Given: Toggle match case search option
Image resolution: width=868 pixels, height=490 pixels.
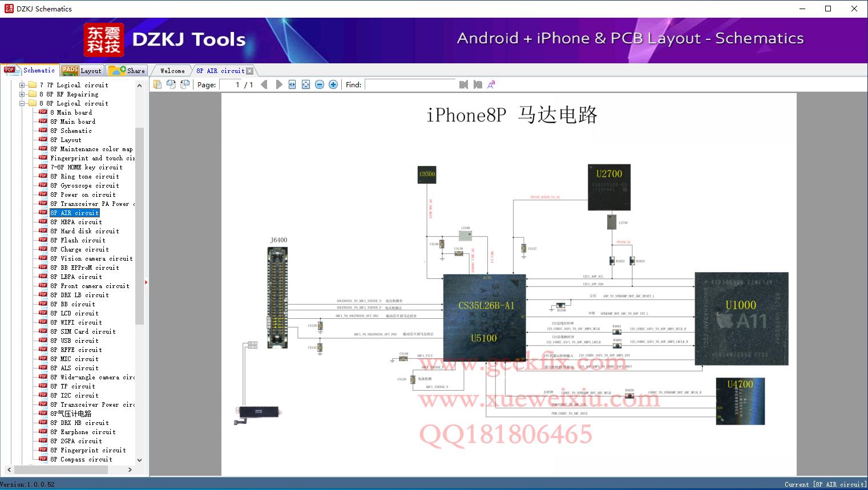Looking at the screenshot, I should pyautogui.click(x=491, y=84).
